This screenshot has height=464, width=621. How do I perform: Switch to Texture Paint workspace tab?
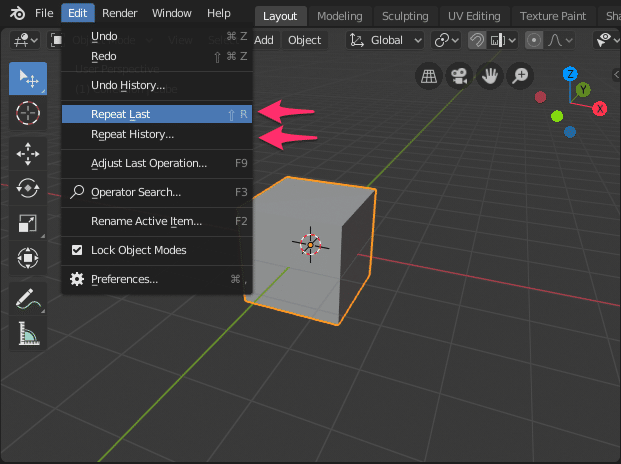tap(553, 16)
